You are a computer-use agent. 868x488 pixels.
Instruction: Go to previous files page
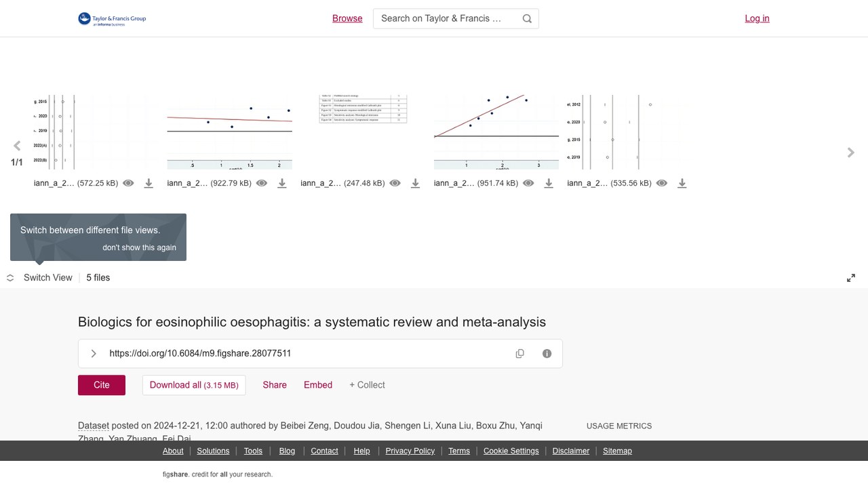click(17, 146)
